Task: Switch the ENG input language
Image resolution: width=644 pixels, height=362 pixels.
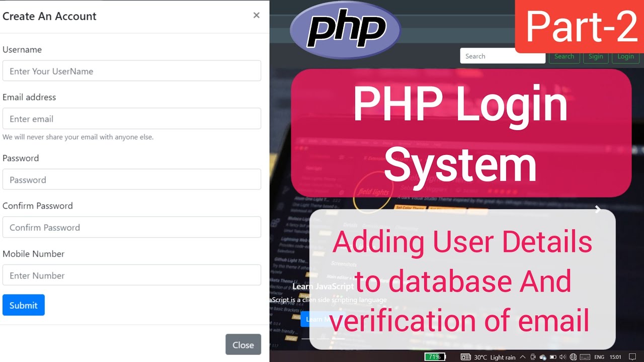Action: 599,357
